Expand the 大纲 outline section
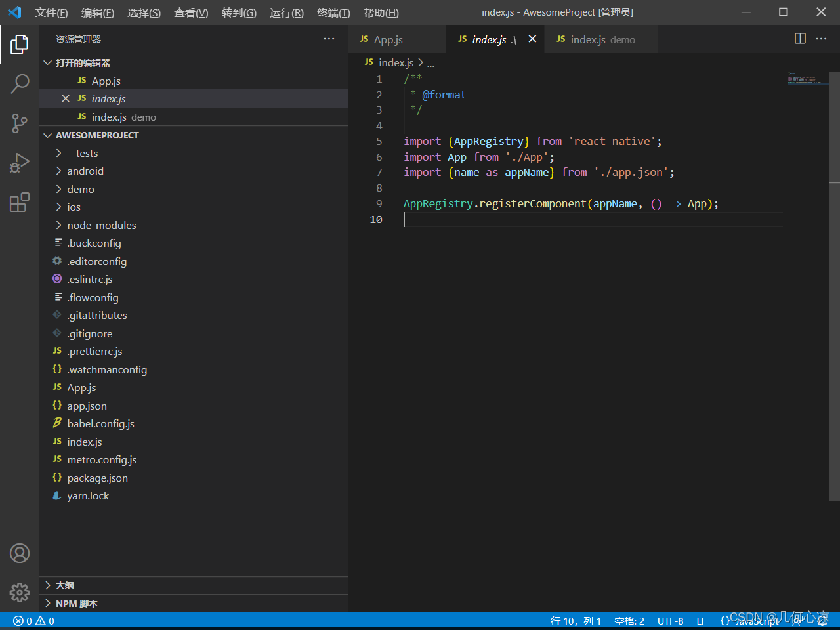The width and height of the screenshot is (840, 630). click(x=194, y=585)
